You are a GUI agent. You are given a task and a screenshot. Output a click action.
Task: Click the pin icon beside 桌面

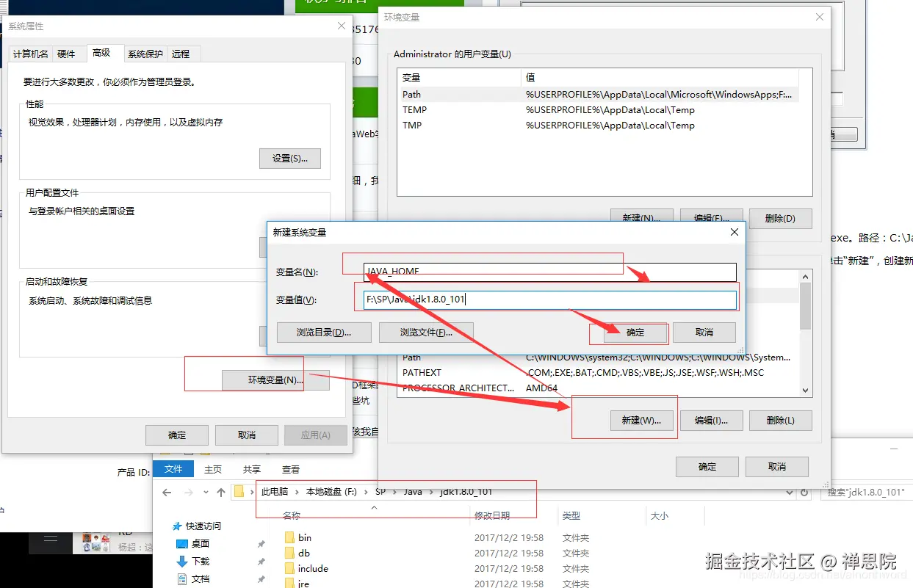(261, 544)
